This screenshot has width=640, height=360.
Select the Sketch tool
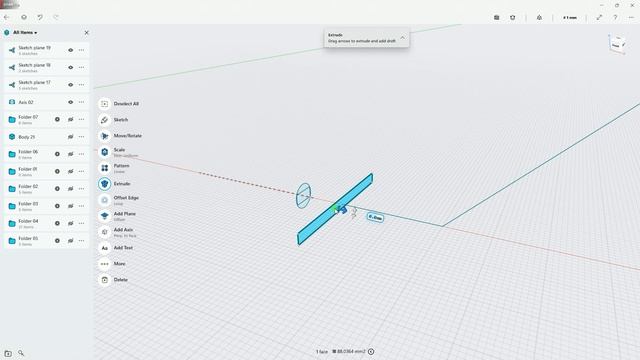(104, 120)
